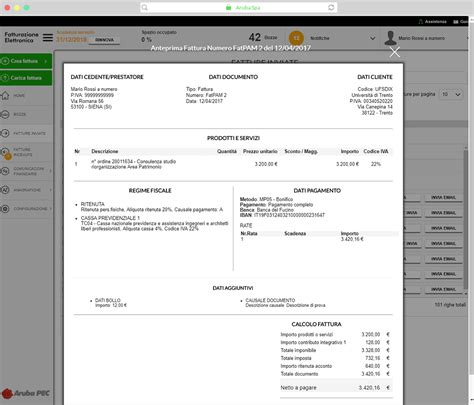Expand the Notifiche dropdown arrow
This screenshot has height=405, width=474.
(x=373, y=38)
